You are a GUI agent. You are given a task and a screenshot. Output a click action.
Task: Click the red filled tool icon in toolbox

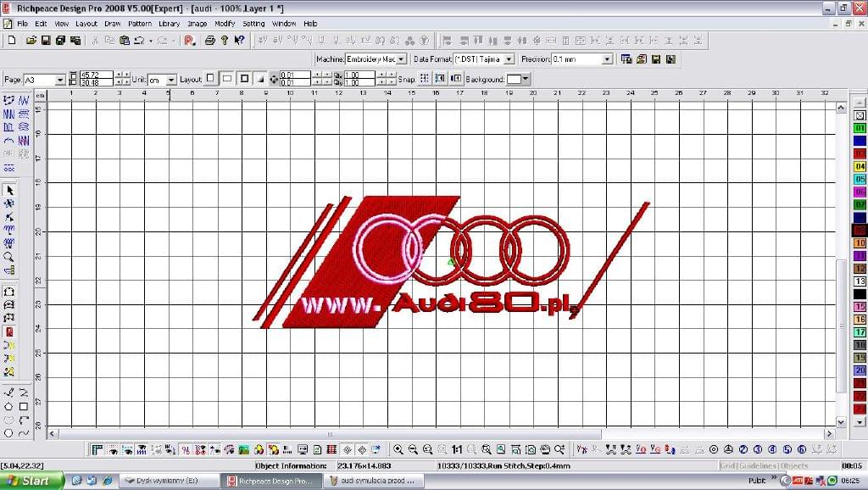tap(9, 331)
